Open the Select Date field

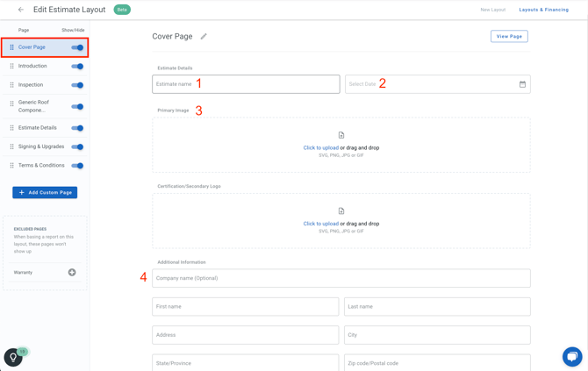pos(428,84)
